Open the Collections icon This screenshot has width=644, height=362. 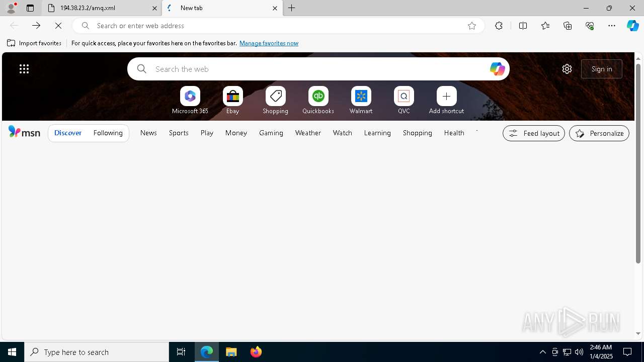(568, 26)
